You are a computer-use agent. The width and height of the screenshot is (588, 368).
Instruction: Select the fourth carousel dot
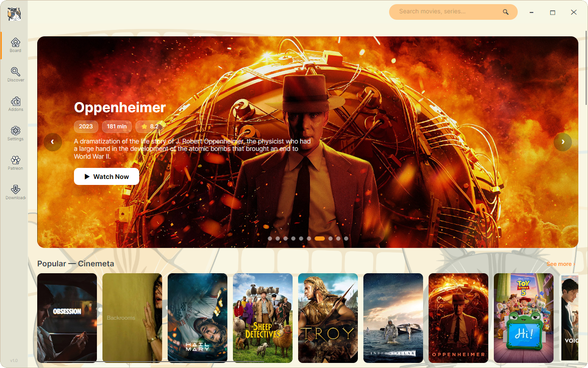click(293, 239)
